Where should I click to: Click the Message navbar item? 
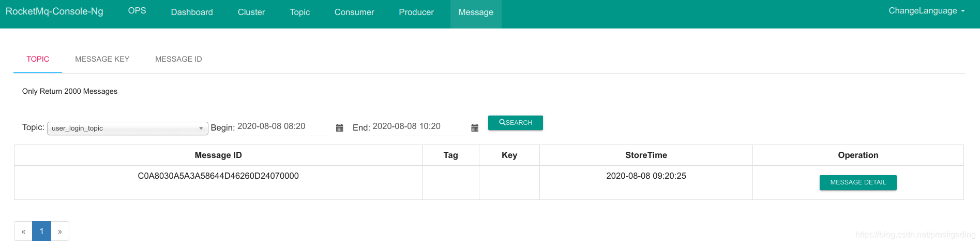click(x=475, y=12)
